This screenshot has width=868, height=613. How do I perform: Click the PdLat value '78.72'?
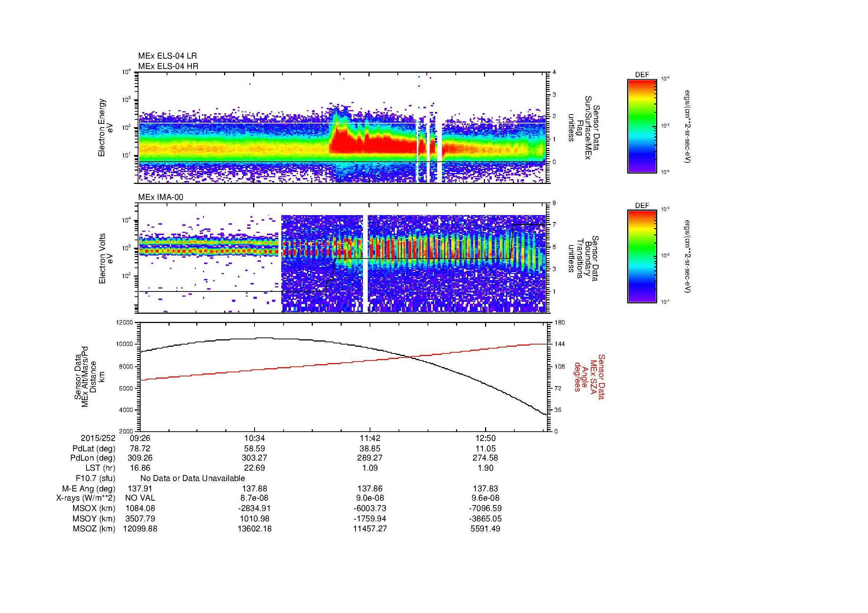[140, 449]
